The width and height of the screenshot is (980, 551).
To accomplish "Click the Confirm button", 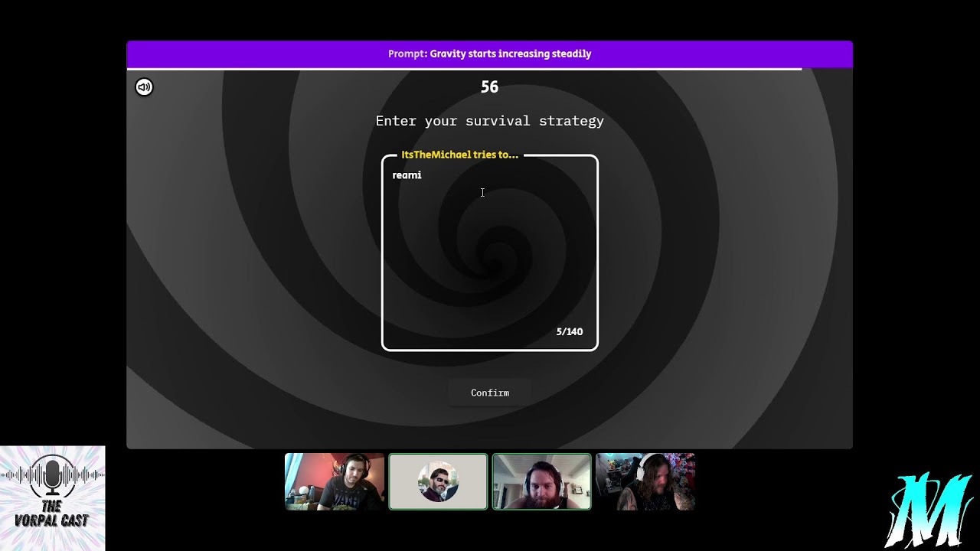I will tap(490, 393).
